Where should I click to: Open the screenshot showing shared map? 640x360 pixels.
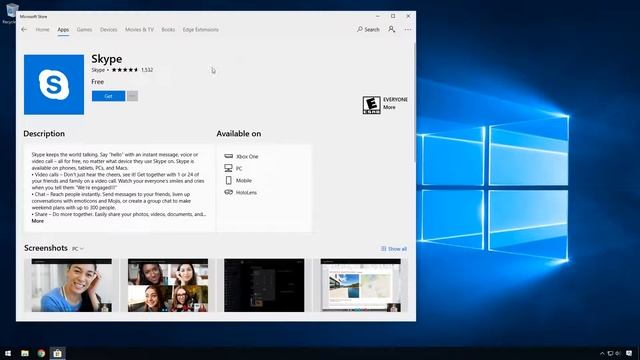click(360, 285)
